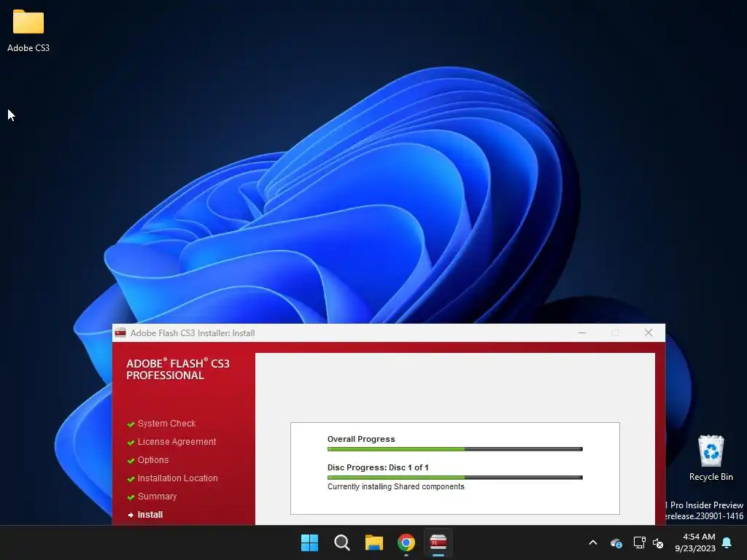Click the Adobe Flash CS3 Professional heading

[x=178, y=369]
